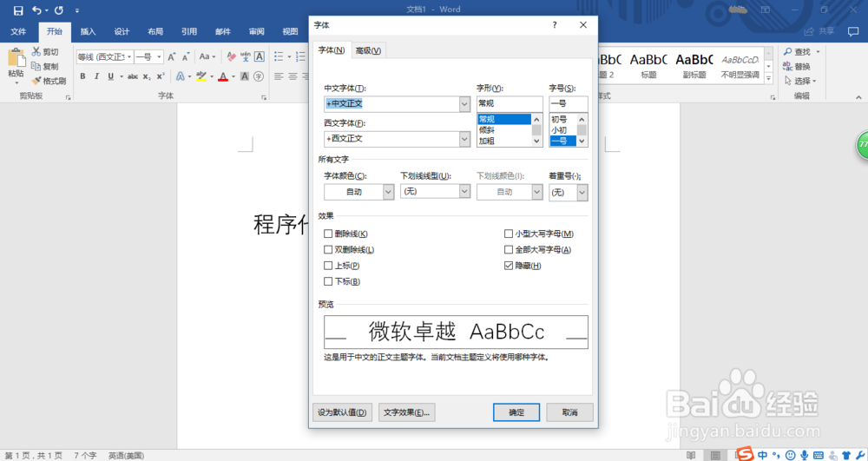Viewport: 868px width, 461px height.
Task: Click the Cut (剪切) scissors icon
Action: [36, 51]
